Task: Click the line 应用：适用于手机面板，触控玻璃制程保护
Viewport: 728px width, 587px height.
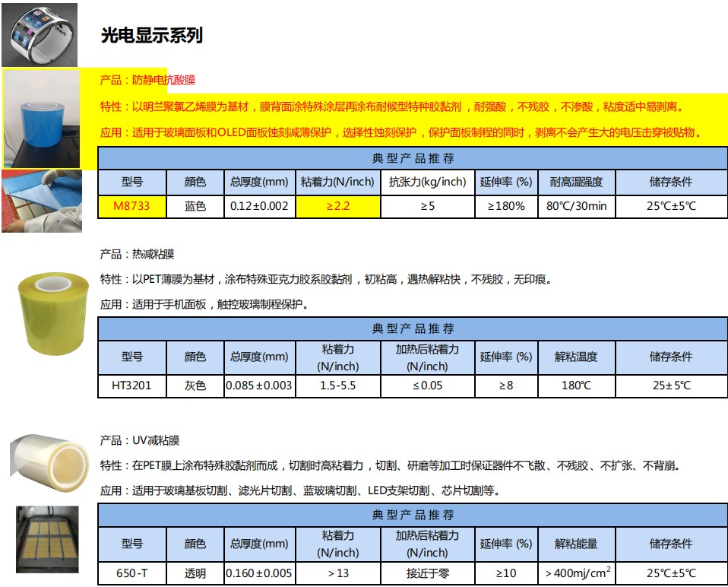Action: coord(204,304)
